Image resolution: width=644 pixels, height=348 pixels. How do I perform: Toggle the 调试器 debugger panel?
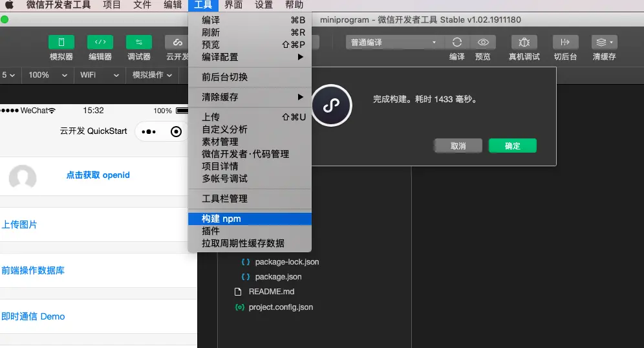(139, 42)
